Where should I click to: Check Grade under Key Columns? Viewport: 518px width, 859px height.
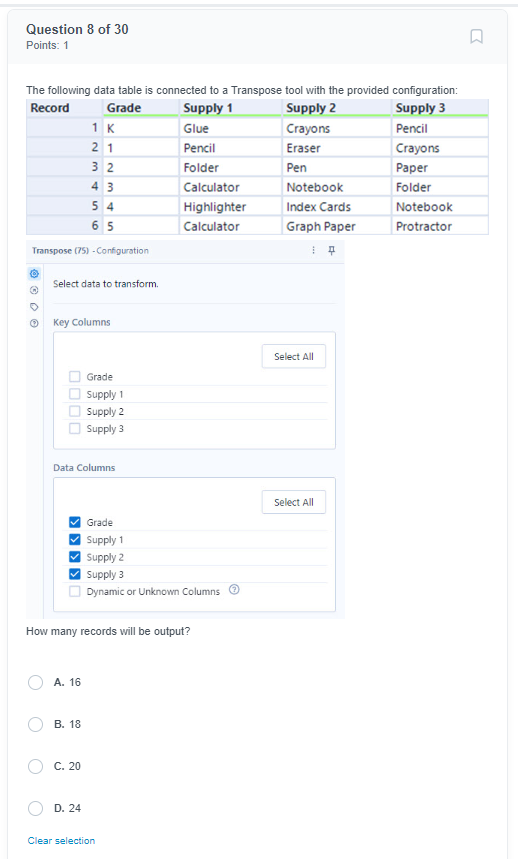74,376
